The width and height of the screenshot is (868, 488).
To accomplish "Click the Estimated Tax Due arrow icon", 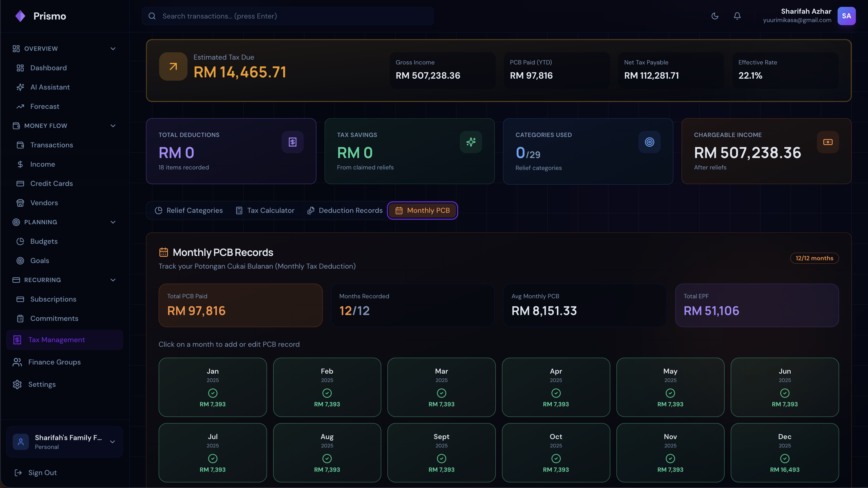I will tap(173, 66).
